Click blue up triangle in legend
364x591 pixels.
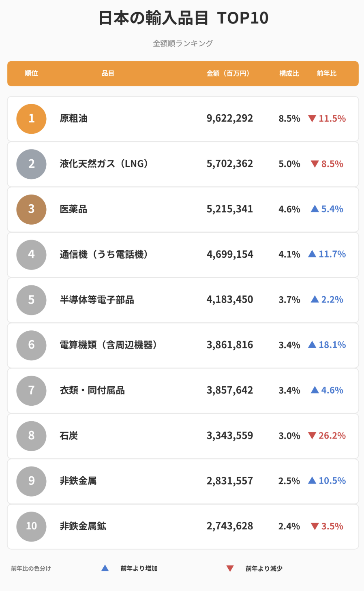105,568
